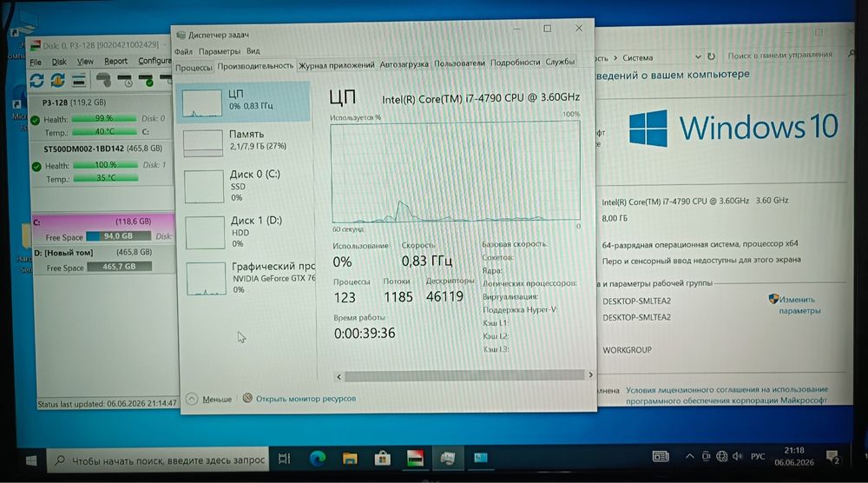Click the disk-with-green-check icon in Hard Disk Sentinel toolbar

pyautogui.click(x=147, y=80)
